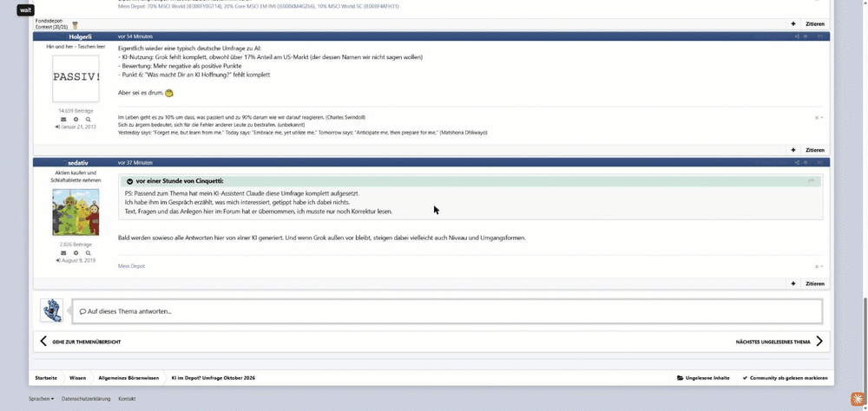Quote sedativ's post with Zitieren
Image resolution: width=868 pixels, height=411 pixels.
pyautogui.click(x=815, y=284)
